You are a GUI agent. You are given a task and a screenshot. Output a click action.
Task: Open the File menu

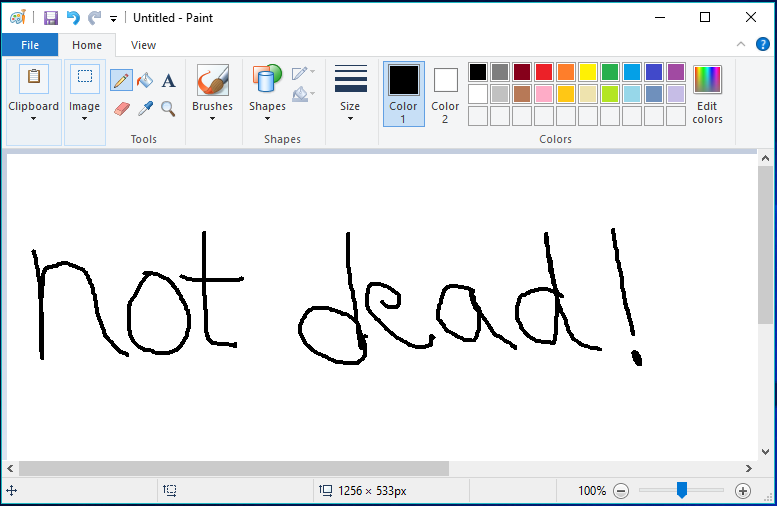coord(29,45)
